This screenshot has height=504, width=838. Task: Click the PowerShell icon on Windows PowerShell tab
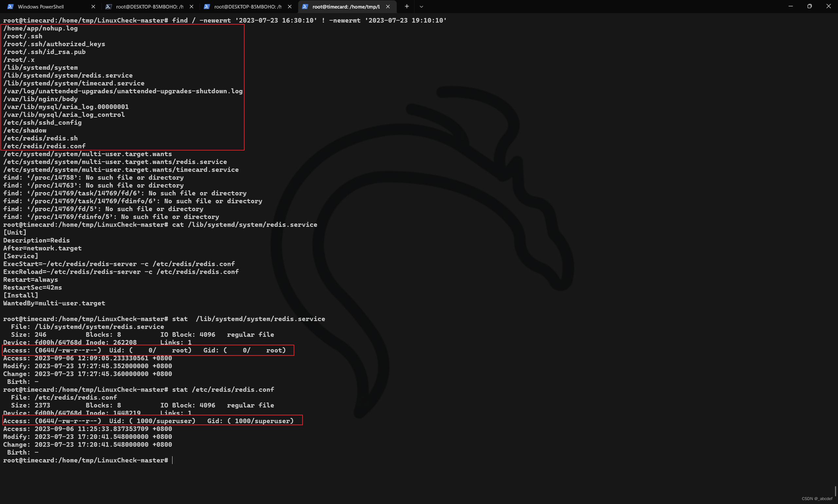point(10,7)
